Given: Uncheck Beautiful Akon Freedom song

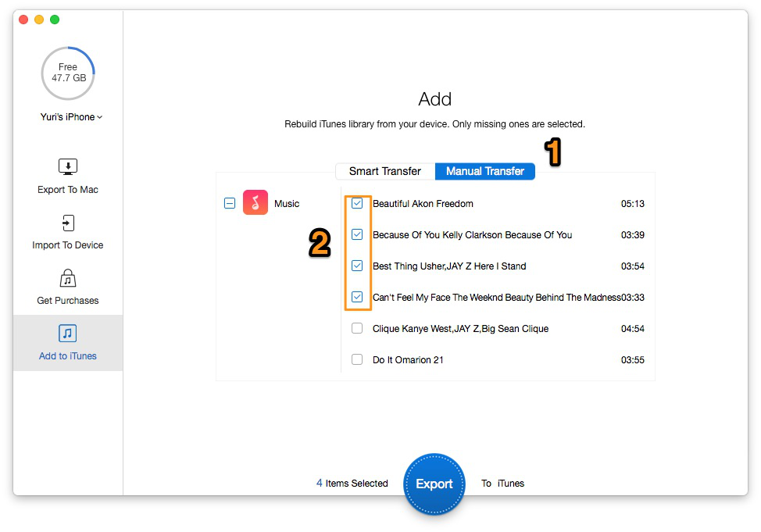Looking at the screenshot, I should (357, 203).
